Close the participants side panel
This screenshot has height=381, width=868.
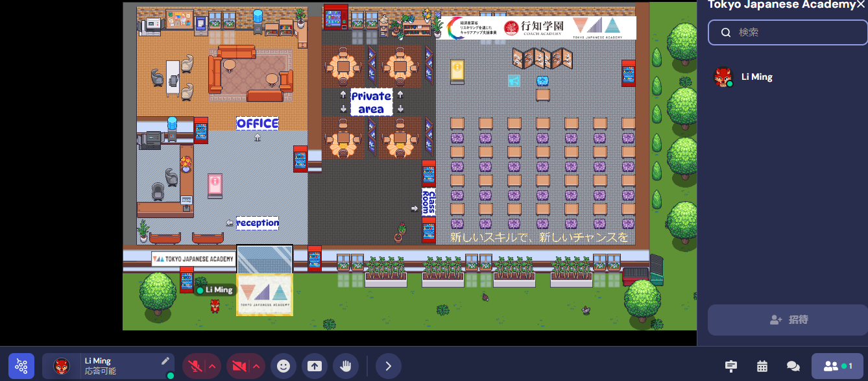860,5
